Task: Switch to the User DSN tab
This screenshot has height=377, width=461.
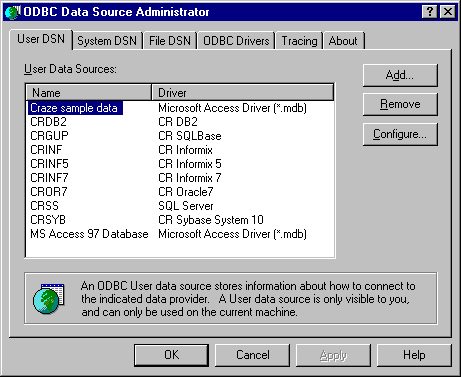Action: pos(41,39)
